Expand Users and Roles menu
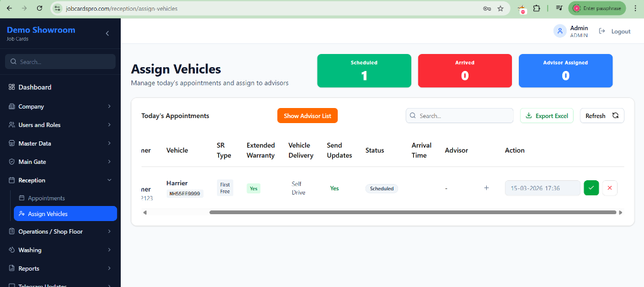This screenshot has height=287, width=644. pyautogui.click(x=60, y=125)
